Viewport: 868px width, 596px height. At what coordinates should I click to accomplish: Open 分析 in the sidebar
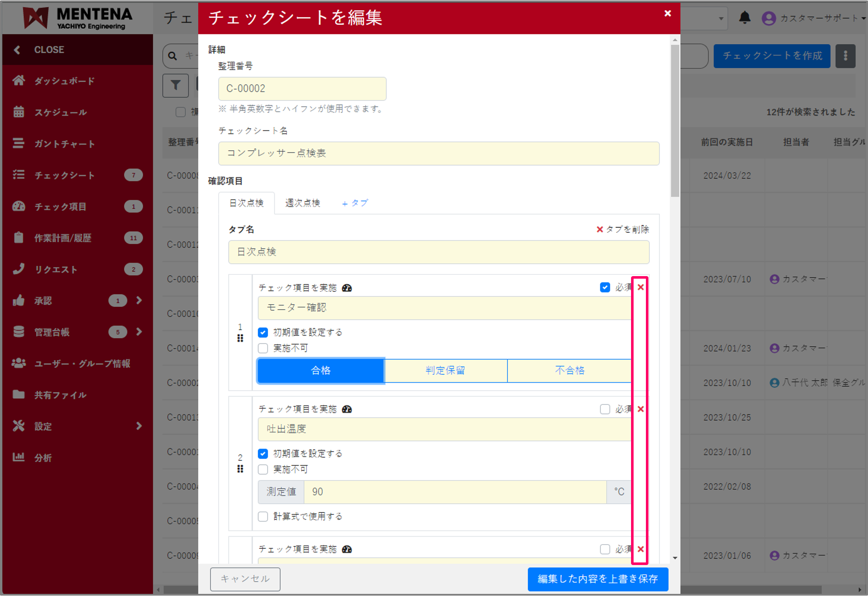43,458
